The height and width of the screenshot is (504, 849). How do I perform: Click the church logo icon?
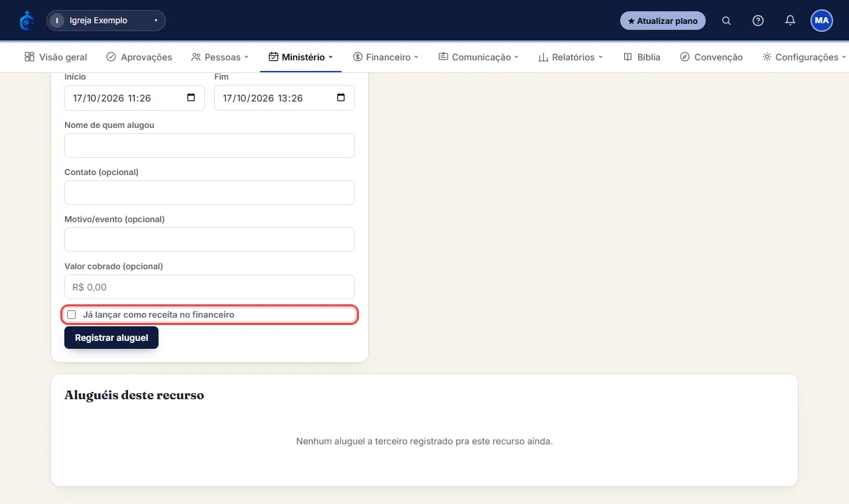pos(27,21)
